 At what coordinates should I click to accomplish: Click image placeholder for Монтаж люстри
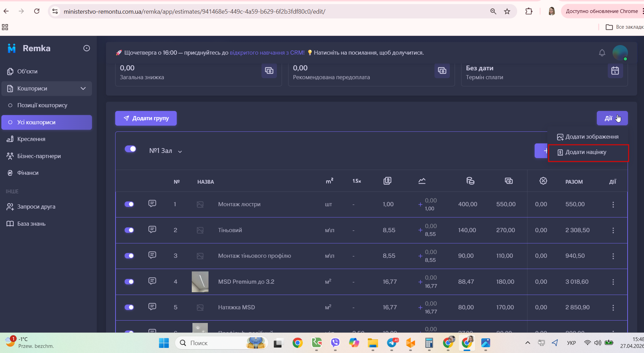pyautogui.click(x=200, y=204)
